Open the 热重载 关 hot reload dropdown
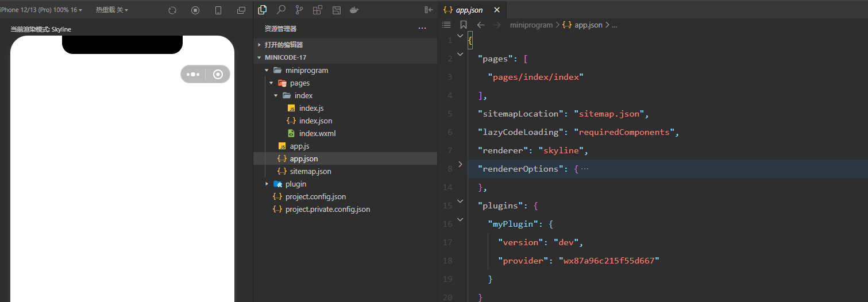 pyautogui.click(x=112, y=10)
